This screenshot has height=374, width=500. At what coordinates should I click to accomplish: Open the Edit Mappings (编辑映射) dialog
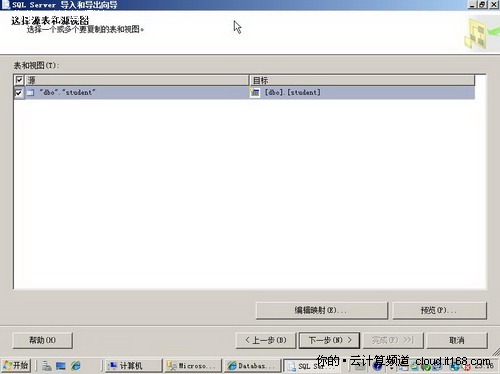[322, 310]
